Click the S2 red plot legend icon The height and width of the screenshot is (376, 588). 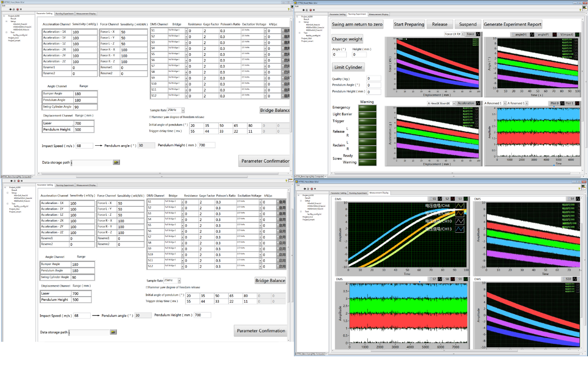point(452,198)
